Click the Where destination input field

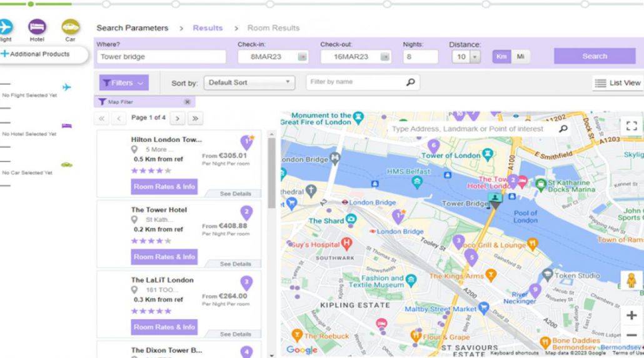161,57
